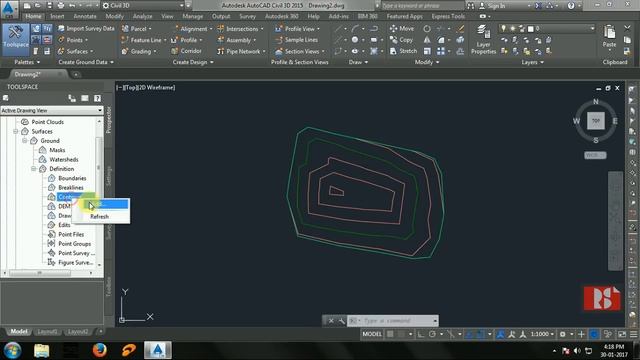Click the Drawing2 file tab
This screenshot has width=640, height=360.
click(x=28, y=74)
